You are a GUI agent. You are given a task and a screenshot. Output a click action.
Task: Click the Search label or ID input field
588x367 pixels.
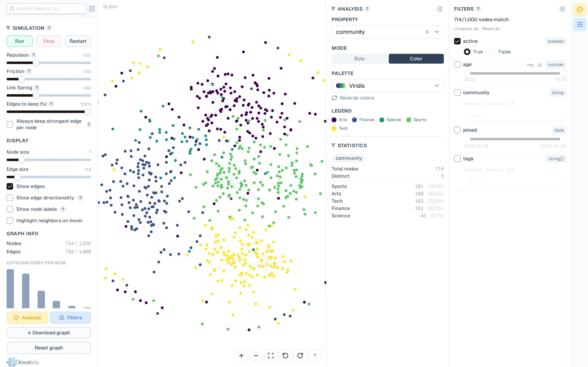coord(46,9)
